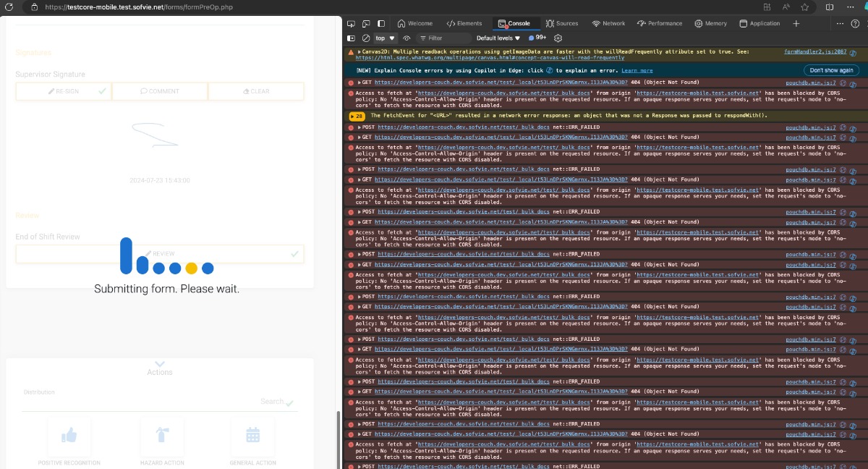Click the RE-SIGN button

tap(64, 91)
